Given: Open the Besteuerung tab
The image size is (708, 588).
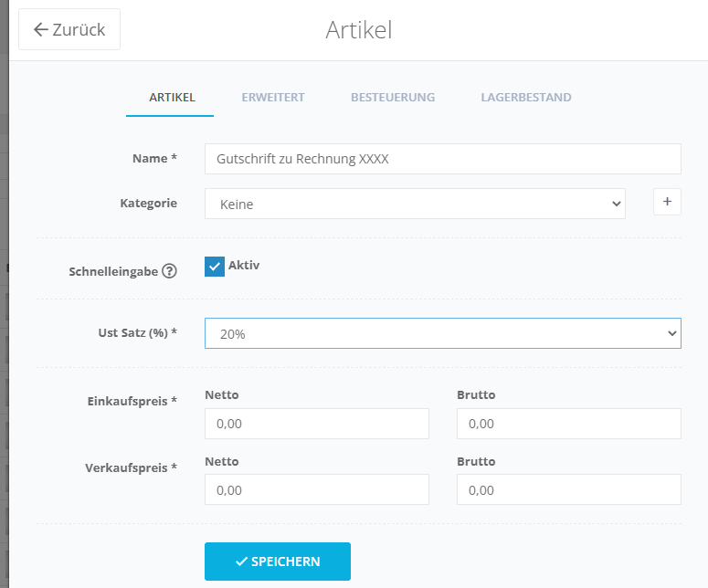Looking at the screenshot, I should [x=393, y=98].
